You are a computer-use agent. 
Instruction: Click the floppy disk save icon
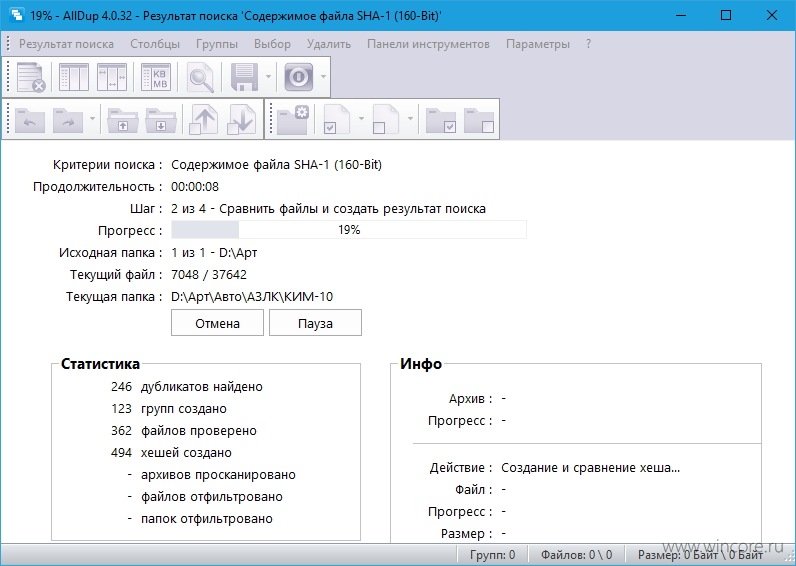244,77
